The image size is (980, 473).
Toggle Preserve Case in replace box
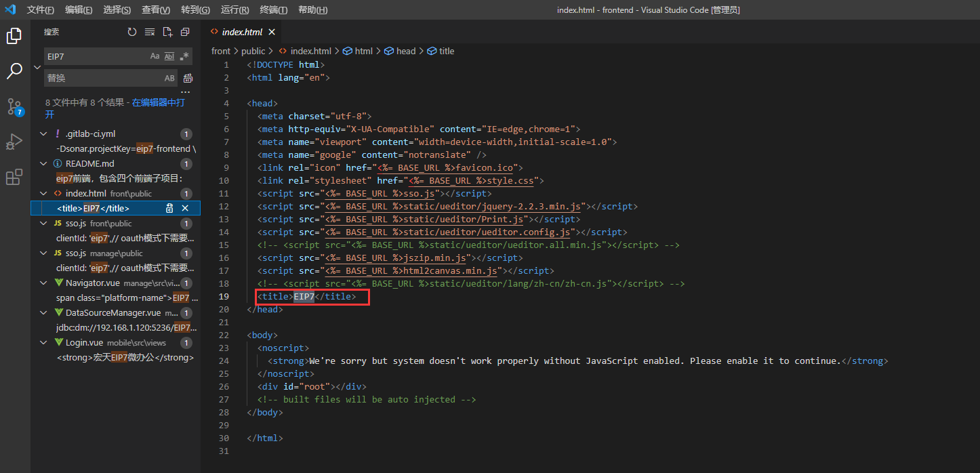(x=169, y=78)
